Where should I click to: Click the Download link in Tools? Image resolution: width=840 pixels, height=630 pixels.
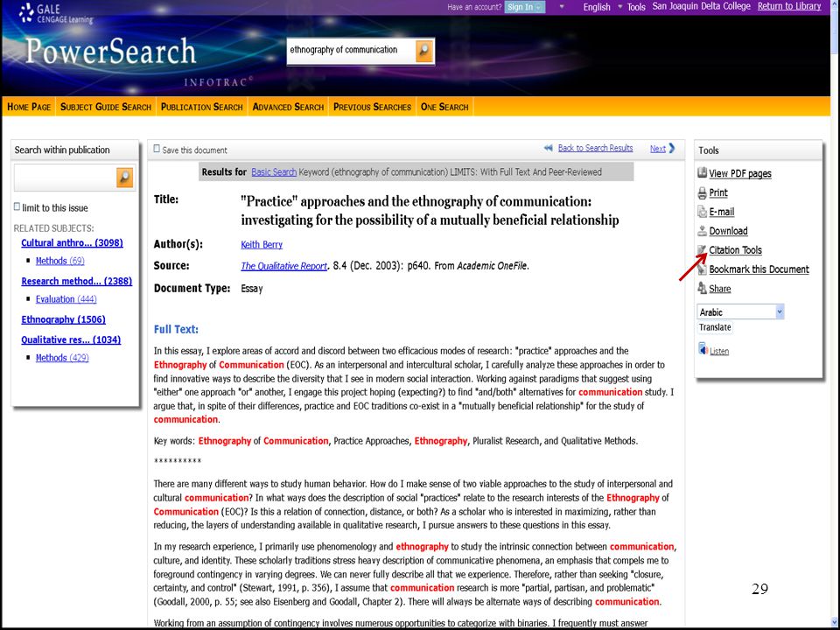click(728, 231)
